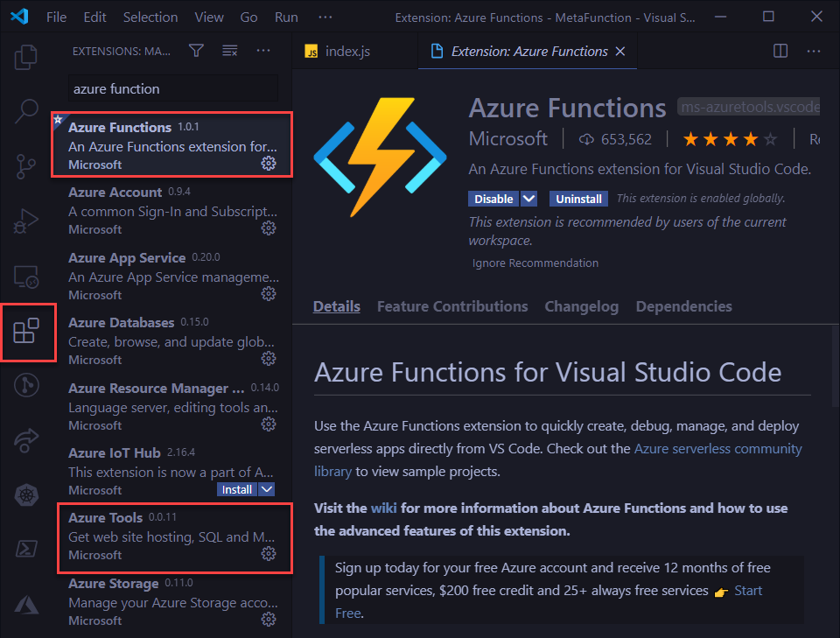
Task: Click the Start Free link
Action: (748, 591)
